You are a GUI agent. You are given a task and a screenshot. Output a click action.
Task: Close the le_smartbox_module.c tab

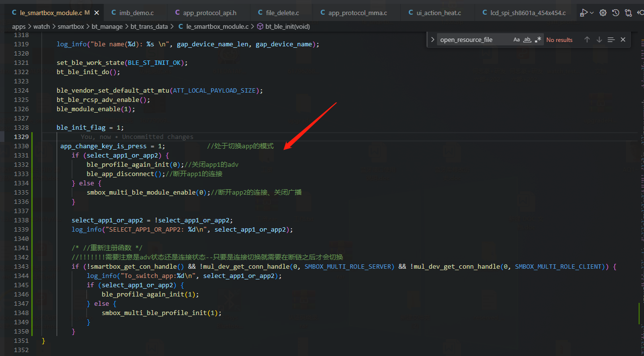96,13
